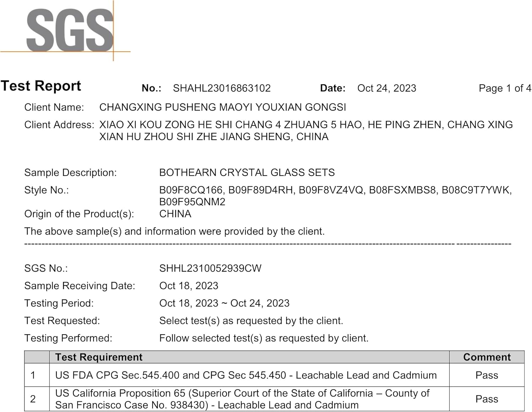Screen dimensions: 532x412
Task: Click the Client Address label
Action: tap(59, 125)
